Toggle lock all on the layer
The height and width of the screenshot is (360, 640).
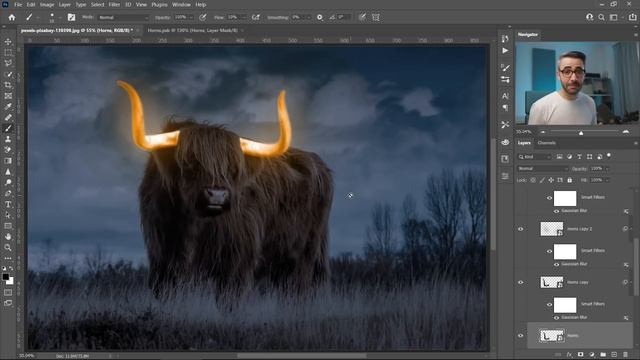pyautogui.click(x=570, y=180)
